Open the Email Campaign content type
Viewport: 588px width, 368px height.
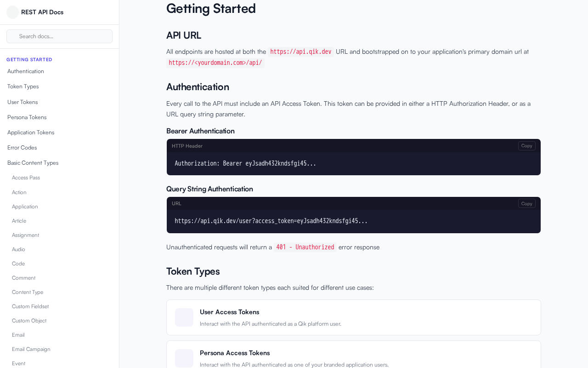click(x=31, y=349)
